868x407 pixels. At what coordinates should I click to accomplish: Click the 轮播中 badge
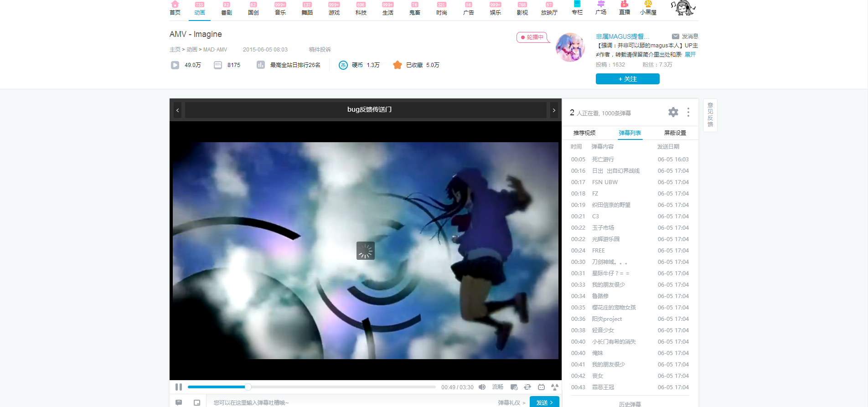pos(532,37)
